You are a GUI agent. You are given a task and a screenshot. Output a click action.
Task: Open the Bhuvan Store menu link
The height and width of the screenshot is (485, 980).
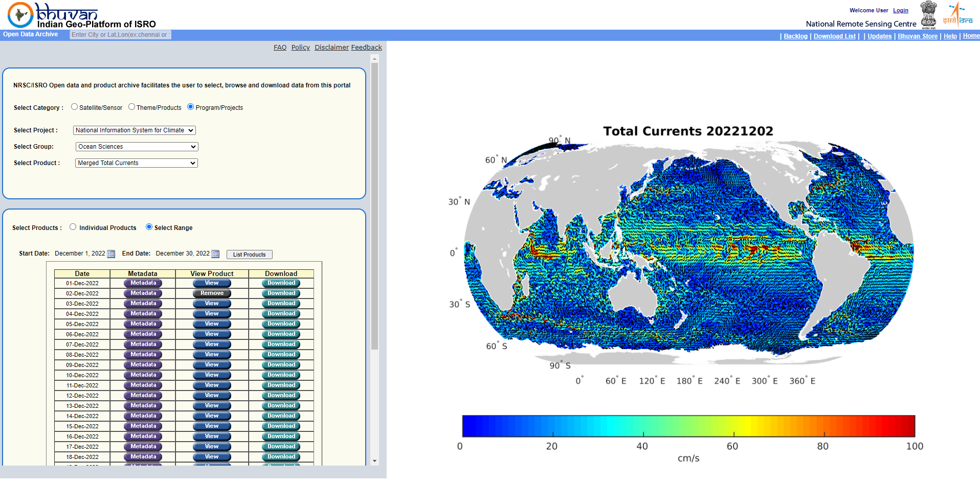pos(918,36)
